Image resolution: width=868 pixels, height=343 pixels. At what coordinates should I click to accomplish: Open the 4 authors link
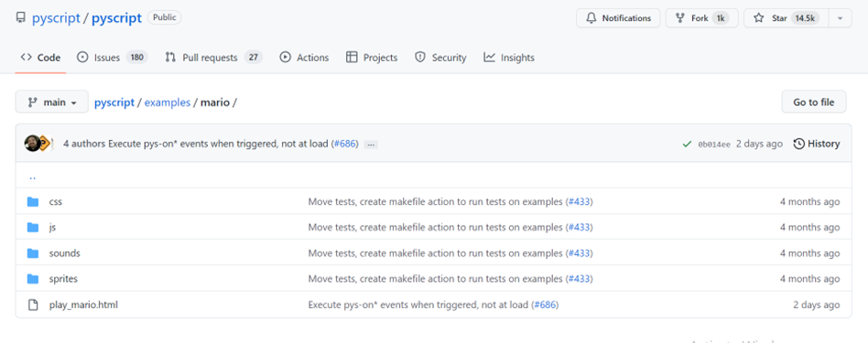tap(85, 144)
